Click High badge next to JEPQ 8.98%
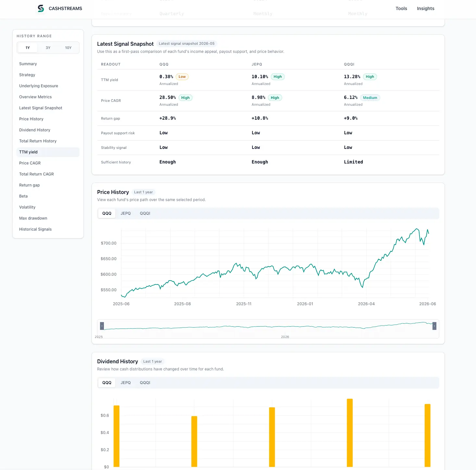The height and width of the screenshot is (470, 476). point(275,98)
